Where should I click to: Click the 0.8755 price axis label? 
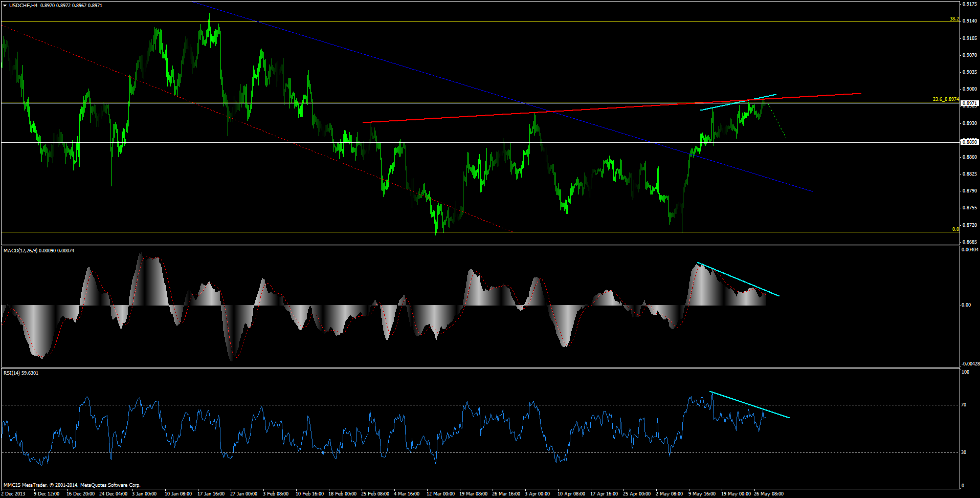point(970,208)
